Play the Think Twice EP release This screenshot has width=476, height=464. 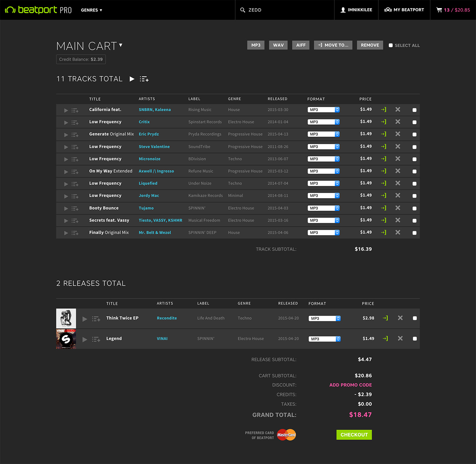(85, 319)
